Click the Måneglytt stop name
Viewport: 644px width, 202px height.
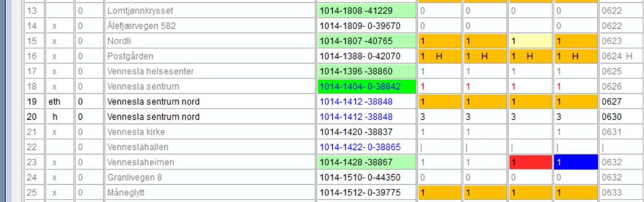(x=124, y=193)
